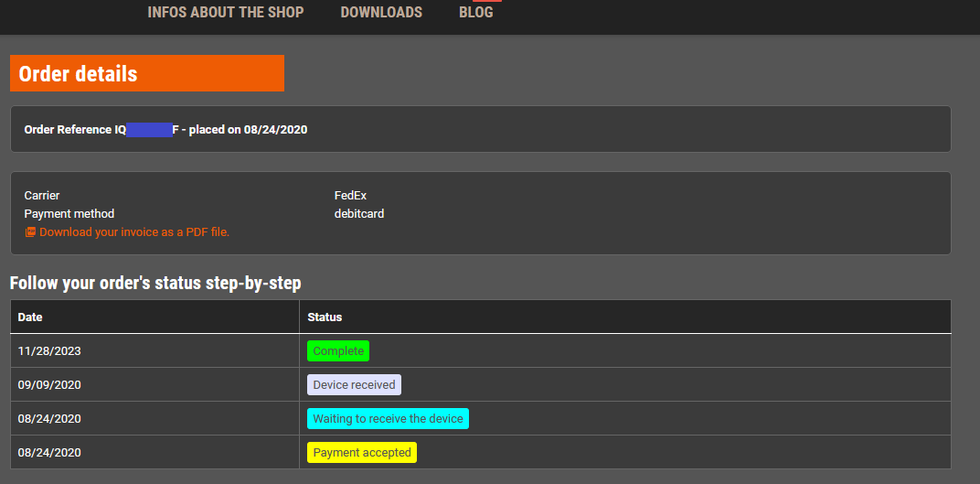980x484 pixels.
Task: Click the Date column header
Action: (30, 317)
